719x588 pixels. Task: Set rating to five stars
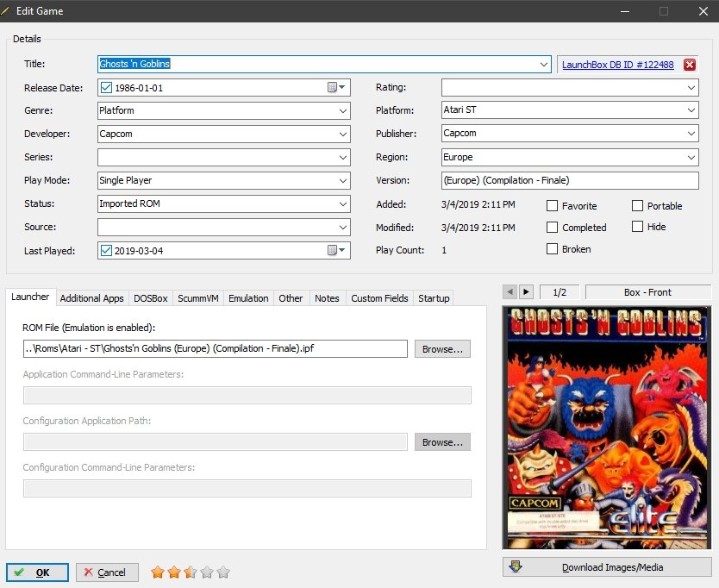tap(224, 572)
